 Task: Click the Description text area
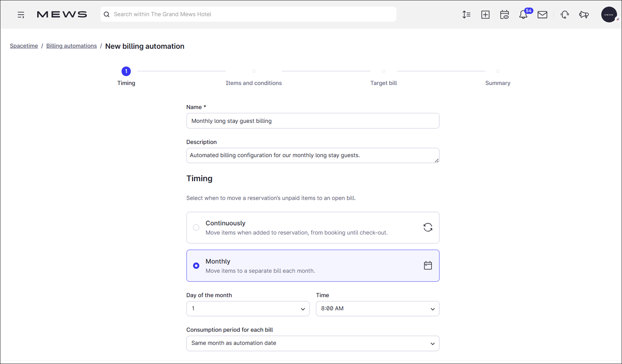coord(313,155)
